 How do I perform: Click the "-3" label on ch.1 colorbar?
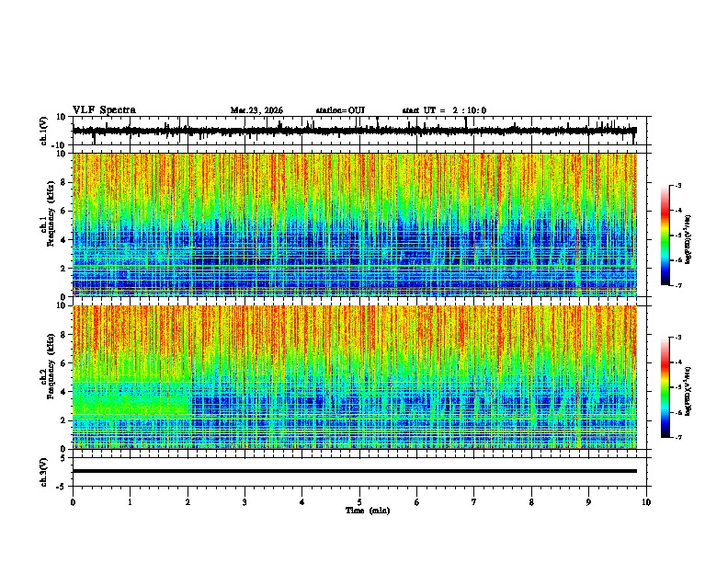click(678, 185)
